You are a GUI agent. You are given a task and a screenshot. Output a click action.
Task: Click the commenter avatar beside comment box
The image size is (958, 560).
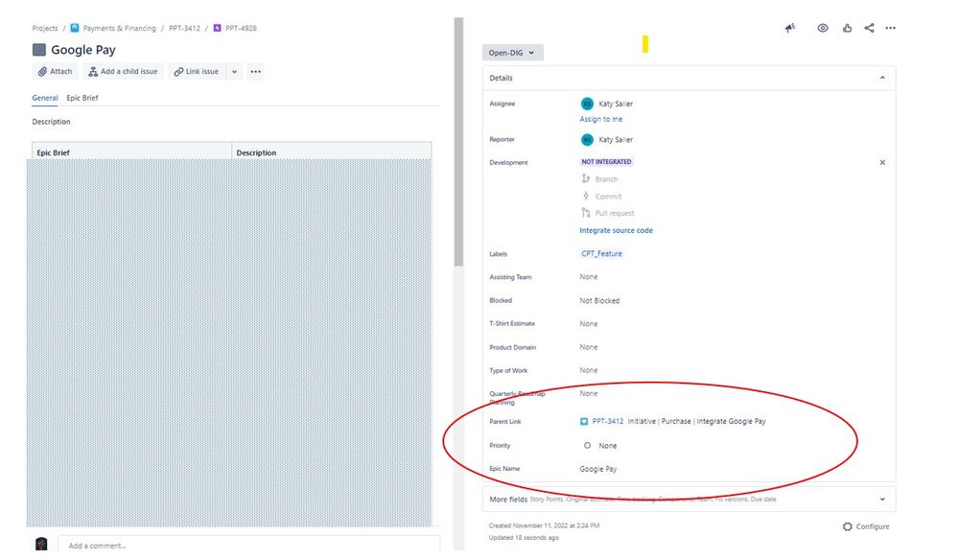click(41, 544)
